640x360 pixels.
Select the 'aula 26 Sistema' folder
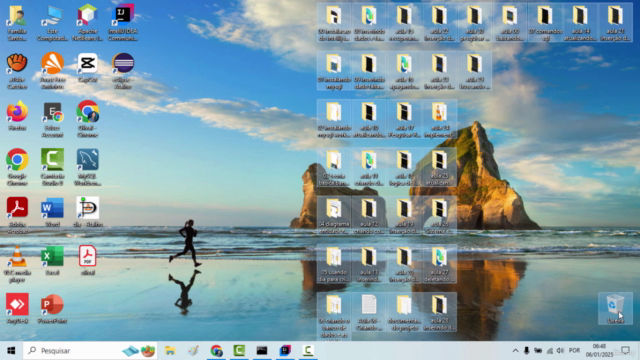(x=439, y=216)
